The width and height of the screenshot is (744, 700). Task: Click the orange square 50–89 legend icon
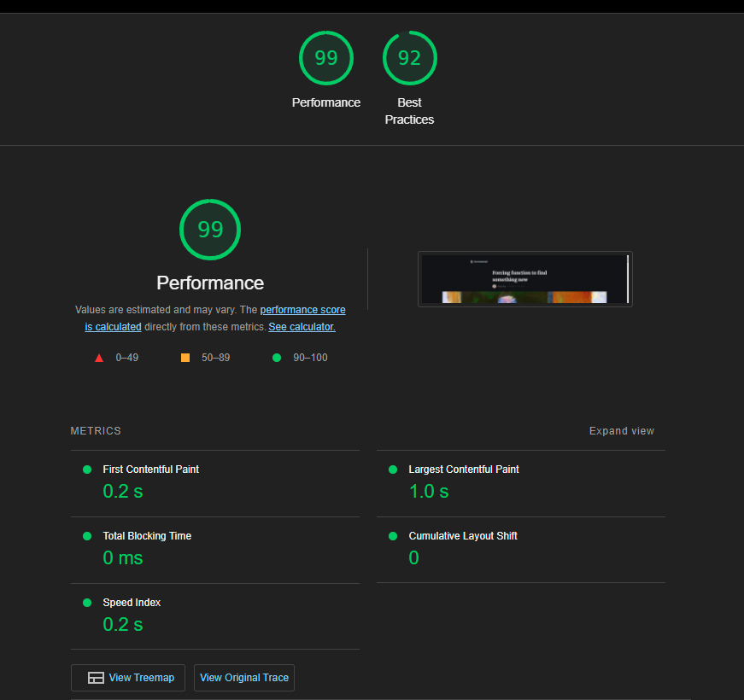point(185,357)
